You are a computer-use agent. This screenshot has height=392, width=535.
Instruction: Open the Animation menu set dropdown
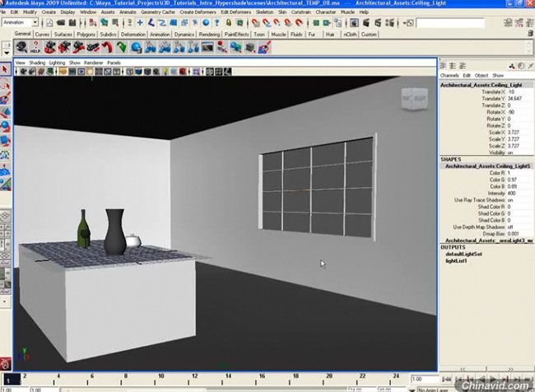tap(35, 22)
